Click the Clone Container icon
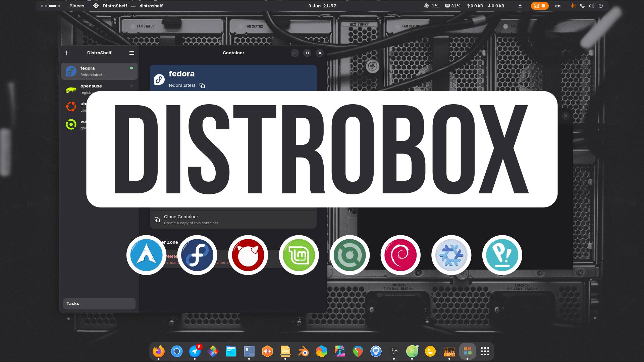Viewport: 644px width, 362px height. pos(157,219)
